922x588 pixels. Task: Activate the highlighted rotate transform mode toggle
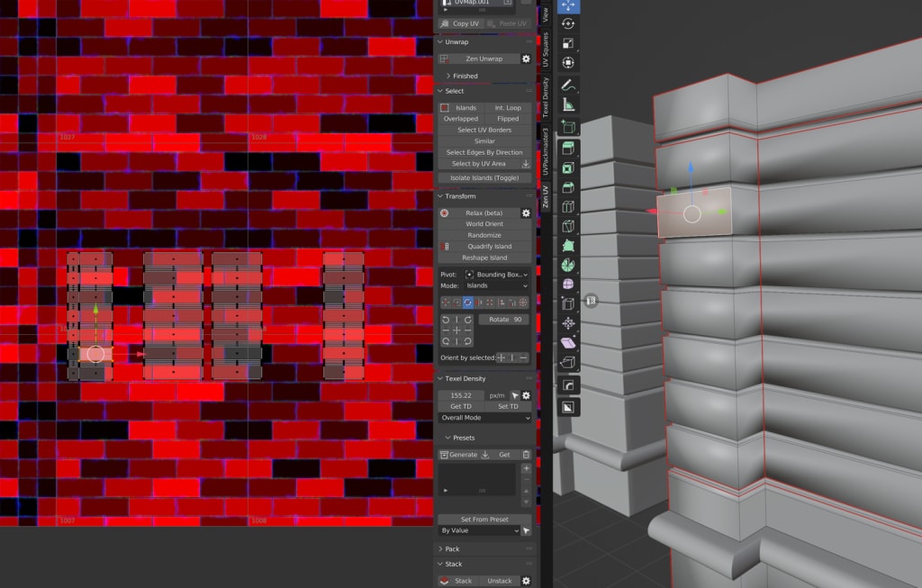[467, 303]
